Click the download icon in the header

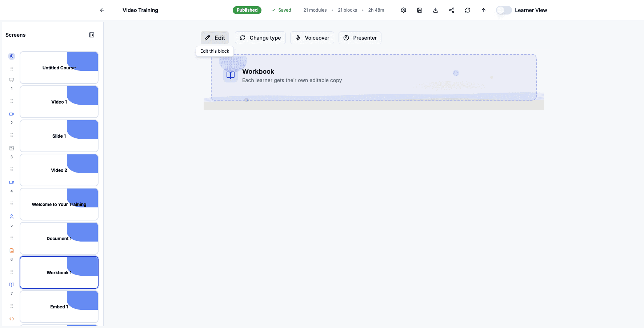[436, 10]
